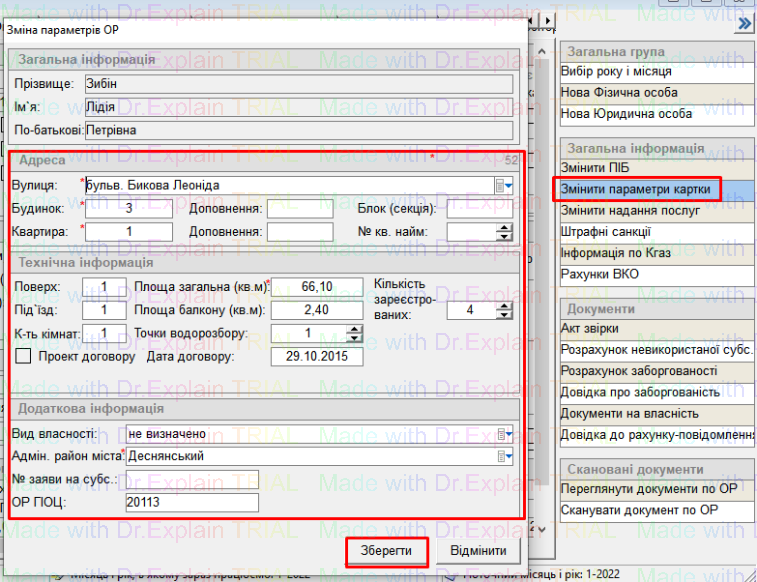Expand the Вид власності dropdown
Screen dimensions: 757x582
(x=508, y=434)
